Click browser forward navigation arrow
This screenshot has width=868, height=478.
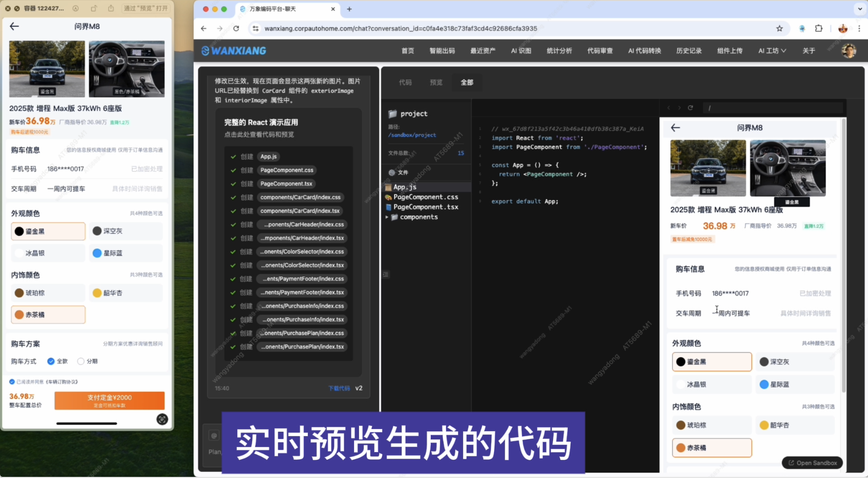click(220, 29)
